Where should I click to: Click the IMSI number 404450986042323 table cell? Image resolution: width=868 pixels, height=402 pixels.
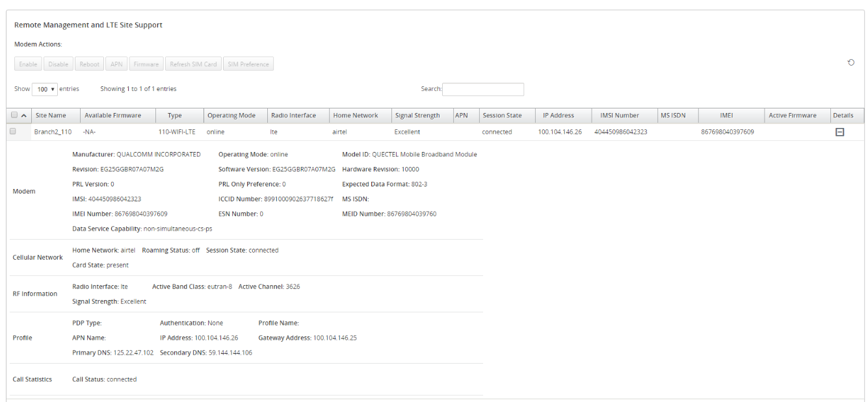point(621,132)
